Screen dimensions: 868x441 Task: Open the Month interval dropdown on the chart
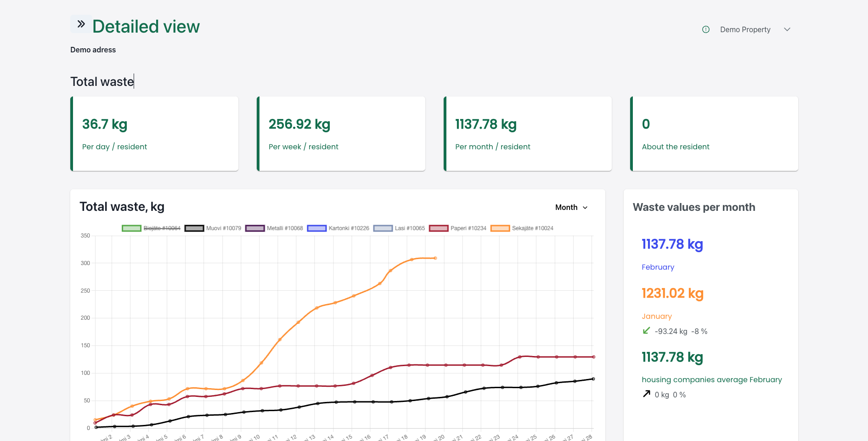click(x=571, y=207)
